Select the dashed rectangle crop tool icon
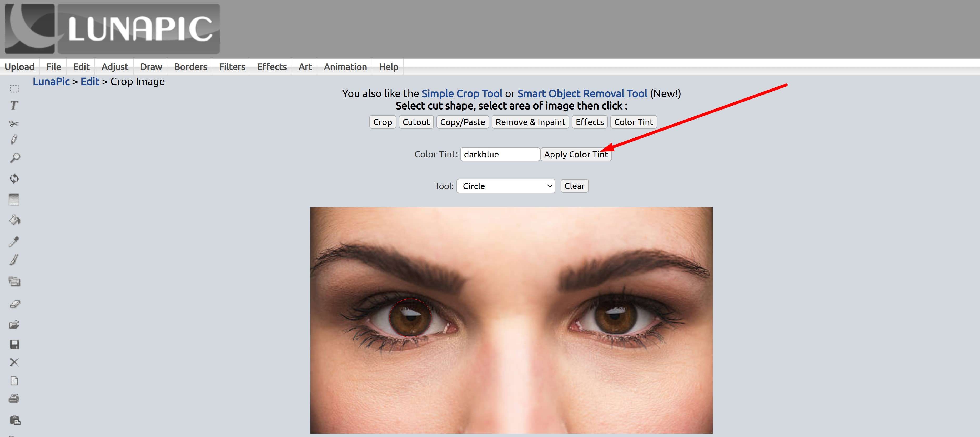Viewport: 980px width, 437px height. click(14, 89)
